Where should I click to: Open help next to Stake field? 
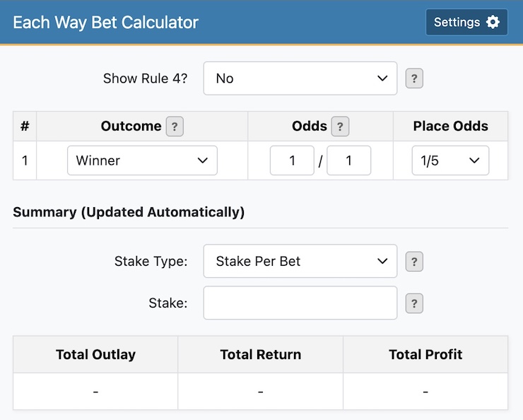(414, 304)
